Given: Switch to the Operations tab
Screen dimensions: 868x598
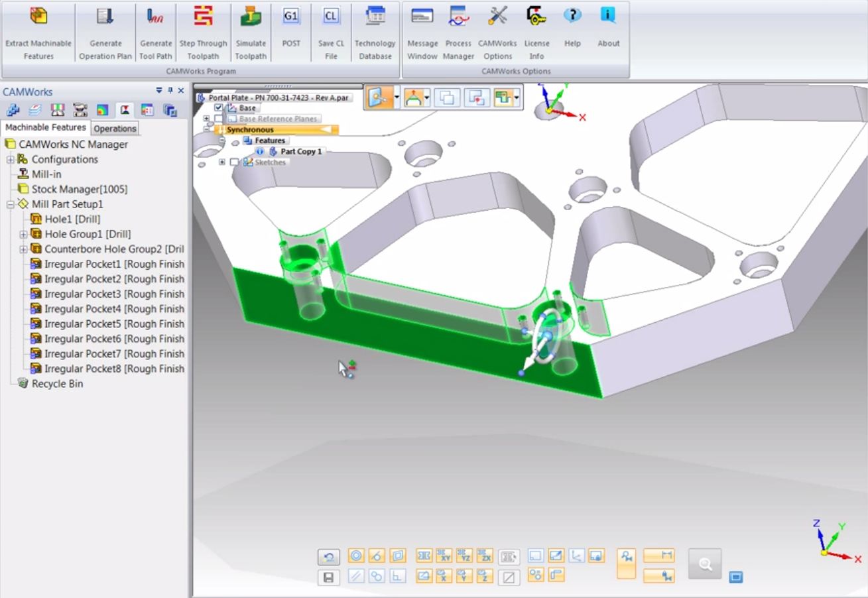Looking at the screenshot, I should (x=115, y=128).
